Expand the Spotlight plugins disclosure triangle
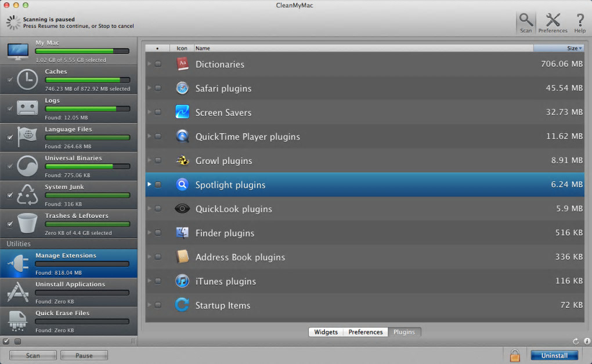Image resolution: width=592 pixels, height=364 pixels. tap(150, 184)
